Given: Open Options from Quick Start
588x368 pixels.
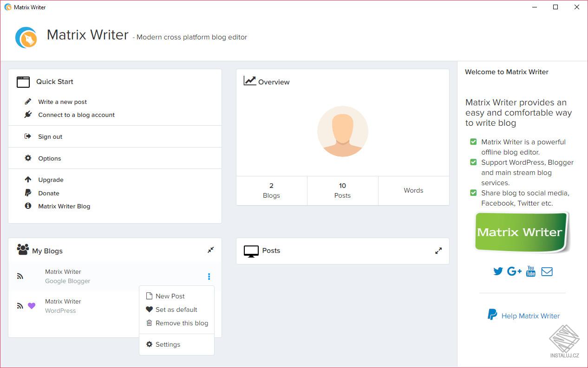Looking at the screenshot, I should (x=50, y=158).
